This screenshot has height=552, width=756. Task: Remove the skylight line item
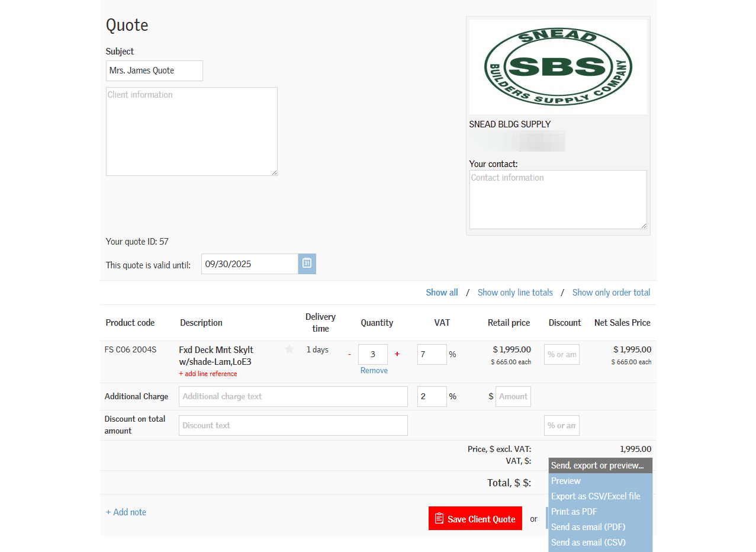pos(374,370)
